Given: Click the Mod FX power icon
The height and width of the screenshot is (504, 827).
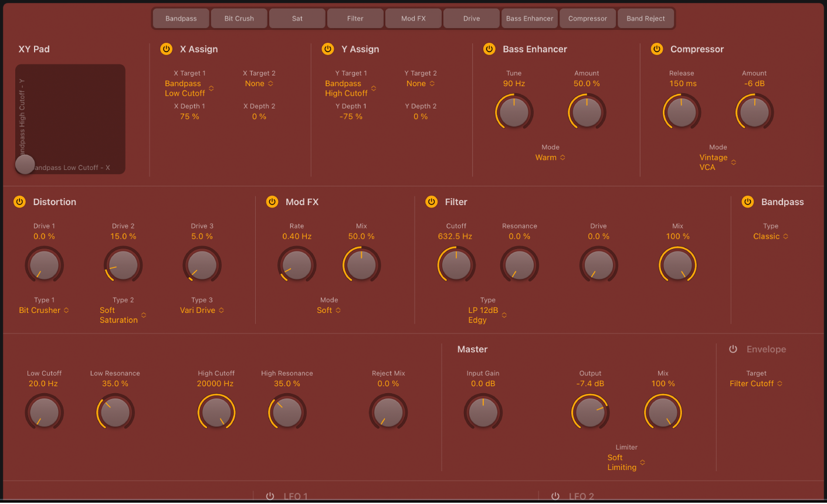Looking at the screenshot, I should click(x=272, y=202).
